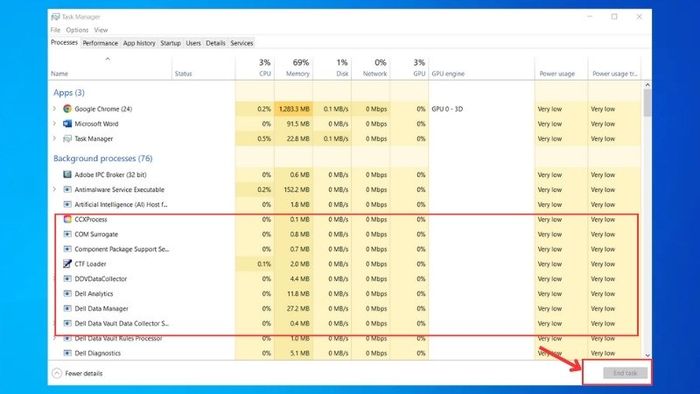The width and height of the screenshot is (700, 394).
Task: Sort processes by Disk column
Action: (333, 68)
